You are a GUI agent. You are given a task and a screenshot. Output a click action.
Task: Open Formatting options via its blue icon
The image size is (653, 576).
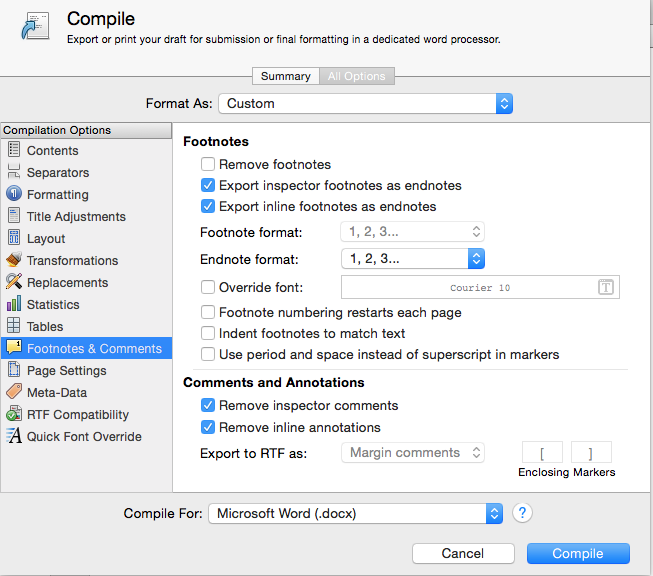coord(14,194)
